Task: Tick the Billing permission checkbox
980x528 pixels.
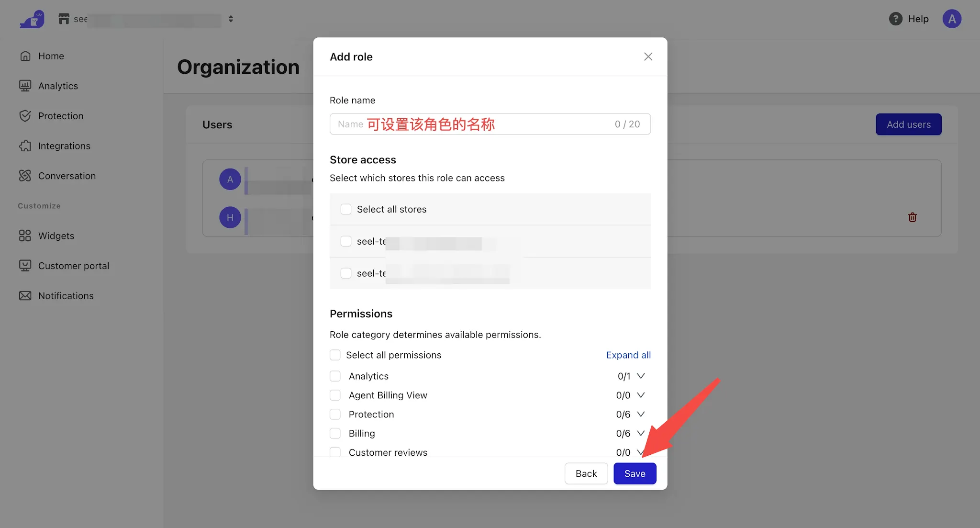Action: click(x=335, y=433)
